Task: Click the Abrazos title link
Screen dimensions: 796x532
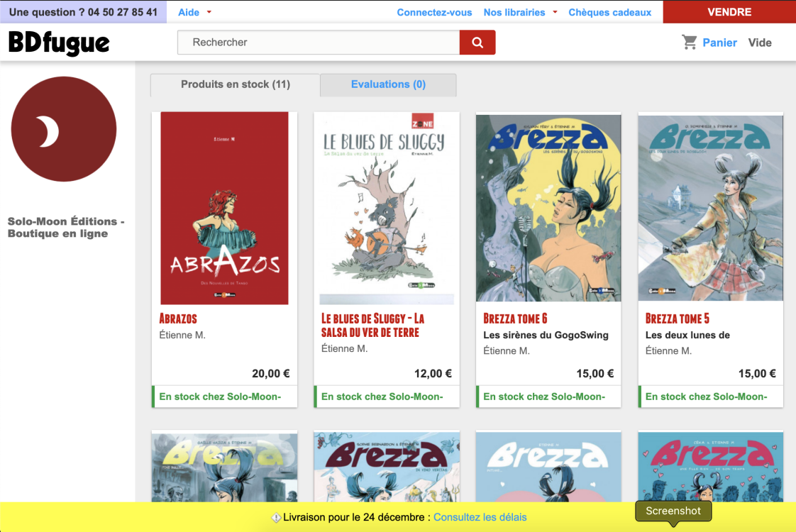Action: pos(178,318)
